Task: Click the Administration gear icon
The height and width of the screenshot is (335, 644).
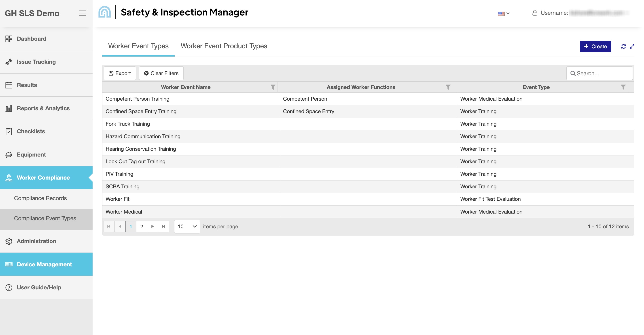Action: click(9, 241)
